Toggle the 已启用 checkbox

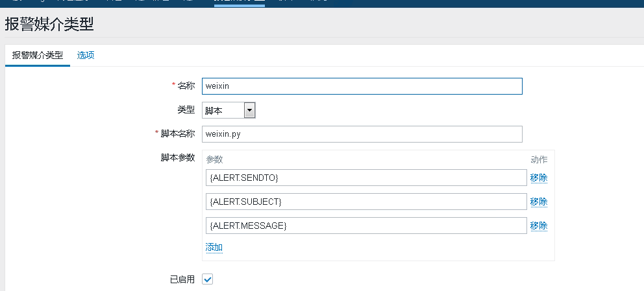click(x=207, y=279)
